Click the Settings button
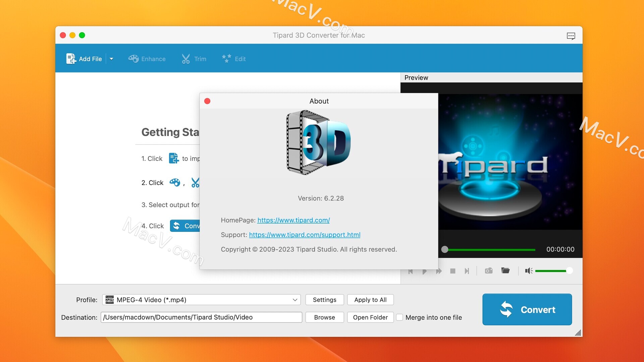Screen dimensions: 644x362 [x=324, y=300]
